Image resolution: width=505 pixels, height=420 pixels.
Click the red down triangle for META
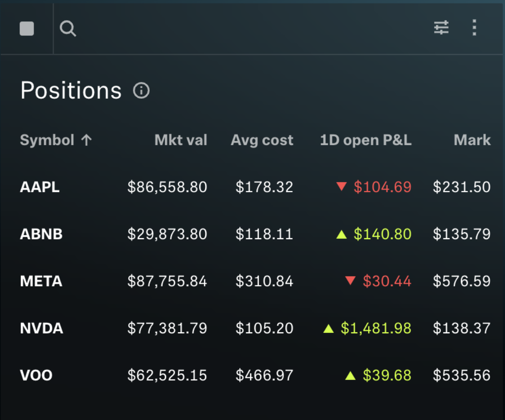(x=350, y=281)
